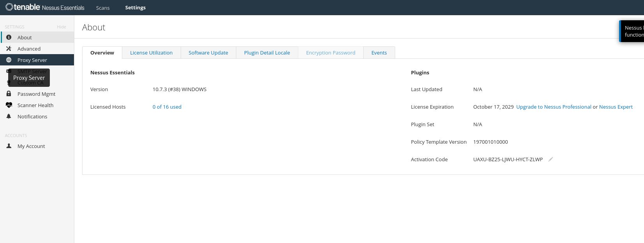The width and height of the screenshot is (644, 243).
Task: Click the Plugins section heading
Action: (420, 72)
